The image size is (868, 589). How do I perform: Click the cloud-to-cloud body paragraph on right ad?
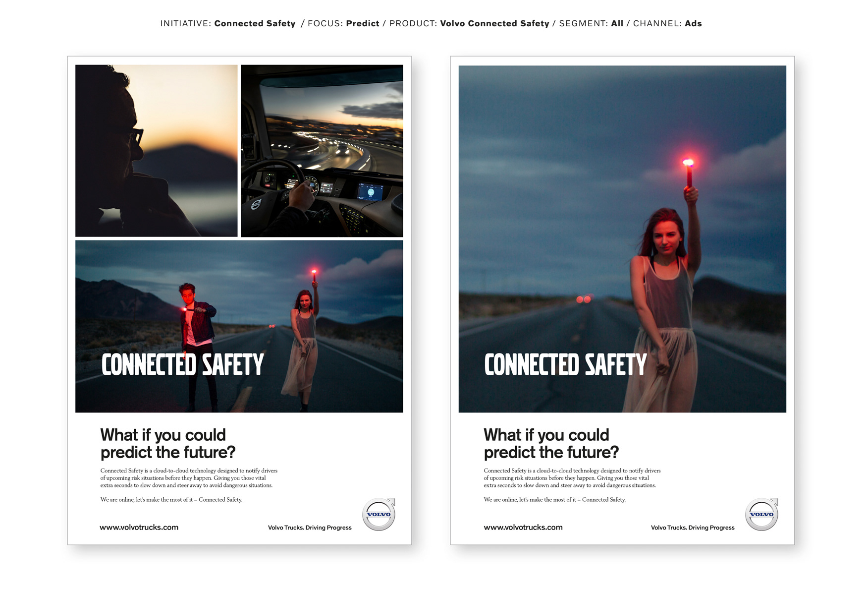pyautogui.click(x=572, y=478)
